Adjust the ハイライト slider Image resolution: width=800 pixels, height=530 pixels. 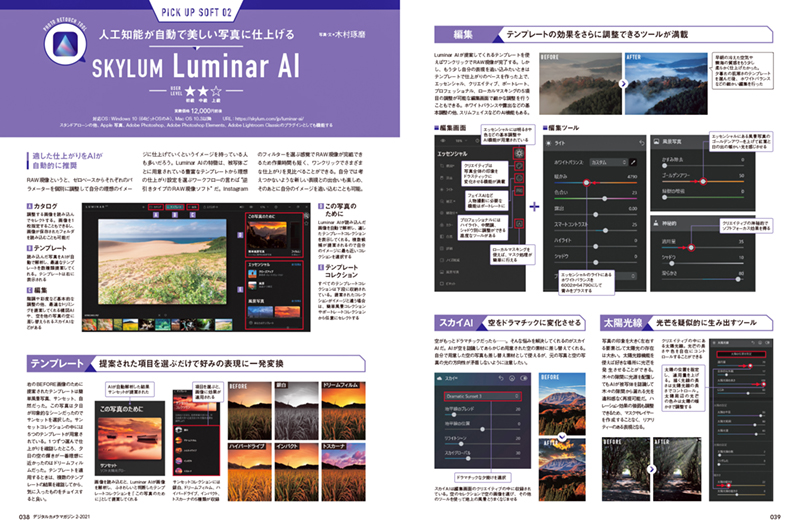(x=595, y=246)
